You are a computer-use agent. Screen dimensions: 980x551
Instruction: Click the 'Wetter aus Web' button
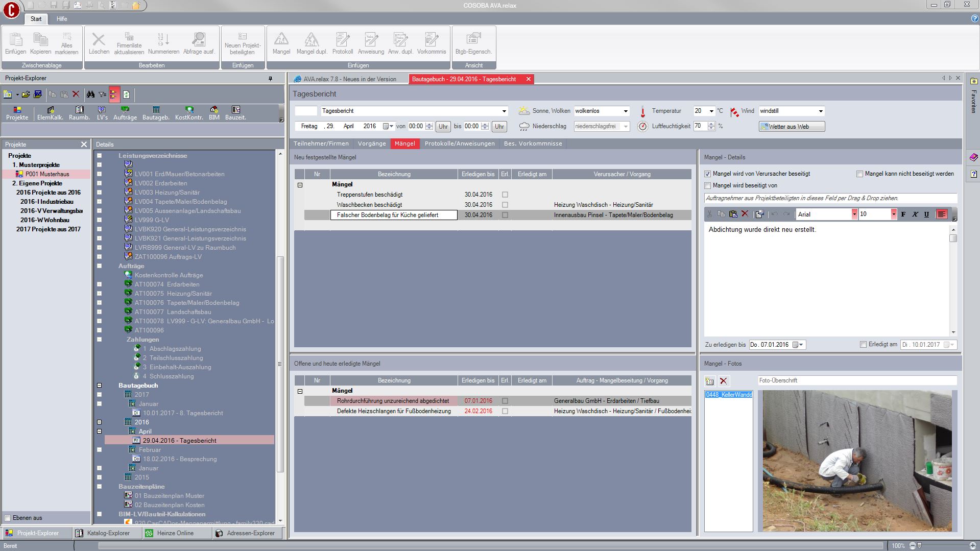pyautogui.click(x=792, y=127)
